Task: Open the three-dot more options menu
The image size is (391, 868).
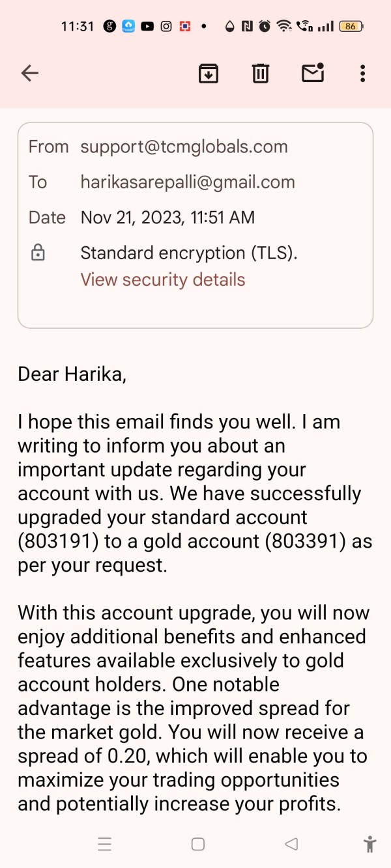Action: tap(362, 74)
